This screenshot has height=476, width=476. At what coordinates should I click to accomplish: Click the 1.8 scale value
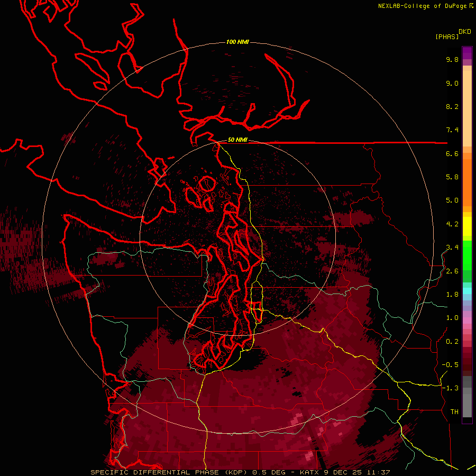[452, 295]
